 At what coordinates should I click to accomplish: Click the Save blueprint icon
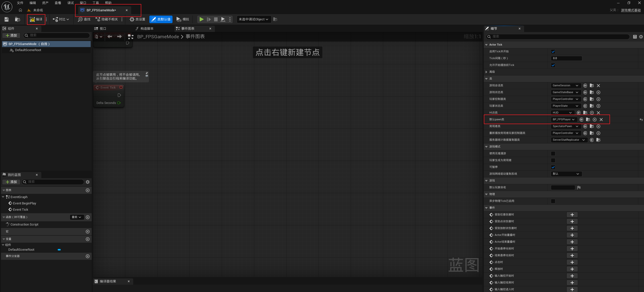tap(7, 19)
